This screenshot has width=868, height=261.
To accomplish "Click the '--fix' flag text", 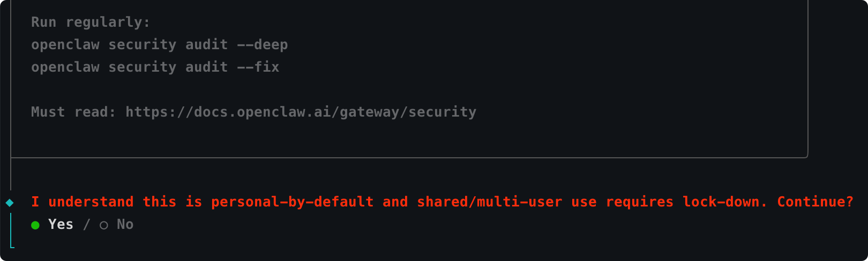I will point(258,67).
